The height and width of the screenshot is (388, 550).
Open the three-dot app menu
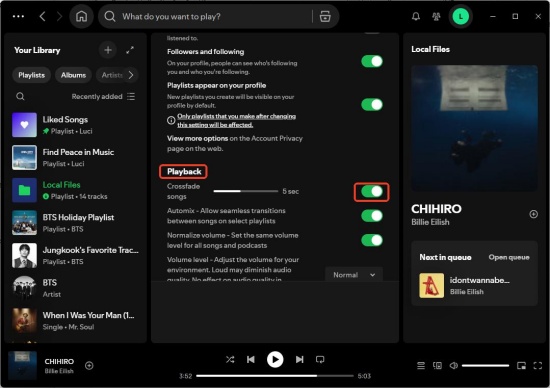click(18, 16)
